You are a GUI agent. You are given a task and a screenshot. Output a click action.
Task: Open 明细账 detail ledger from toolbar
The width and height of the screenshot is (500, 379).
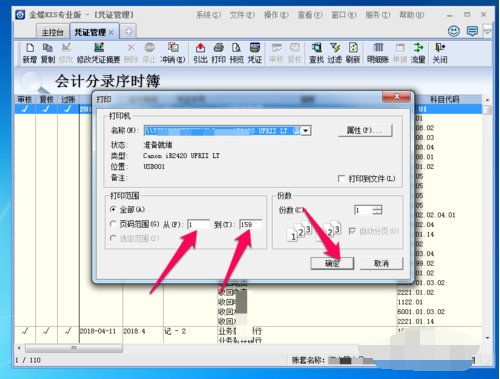(x=378, y=53)
